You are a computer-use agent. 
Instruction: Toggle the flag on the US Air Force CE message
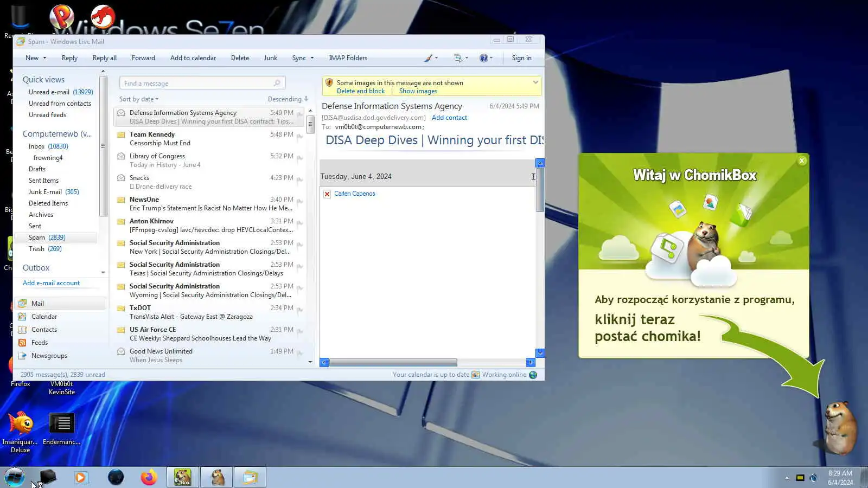click(299, 332)
